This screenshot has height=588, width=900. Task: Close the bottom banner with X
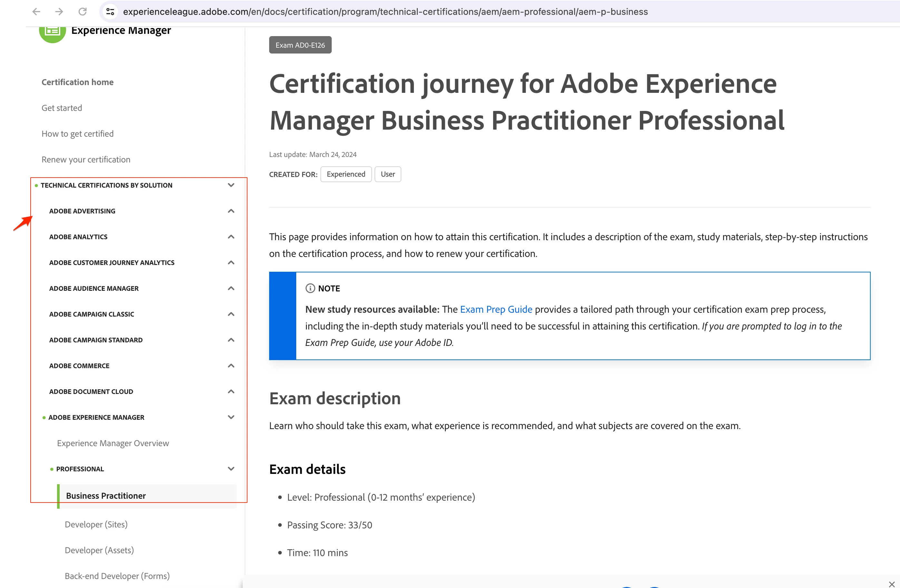pyautogui.click(x=891, y=584)
